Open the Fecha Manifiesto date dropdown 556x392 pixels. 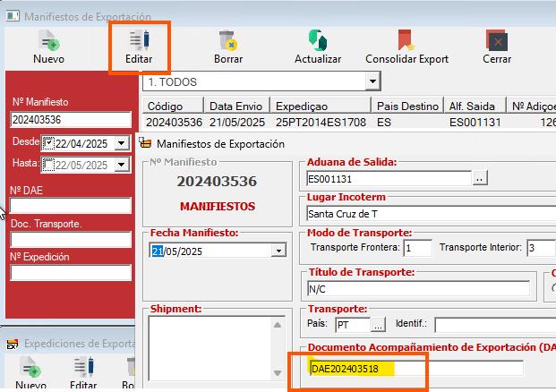pos(278,251)
